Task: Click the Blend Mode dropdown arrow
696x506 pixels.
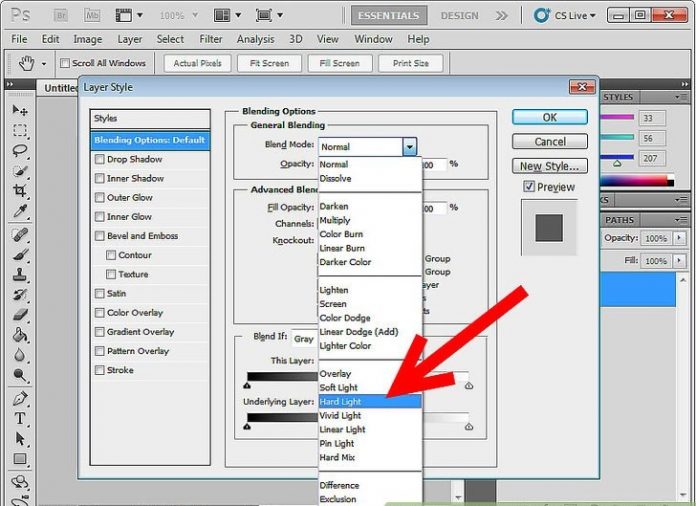Action: point(409,147)
